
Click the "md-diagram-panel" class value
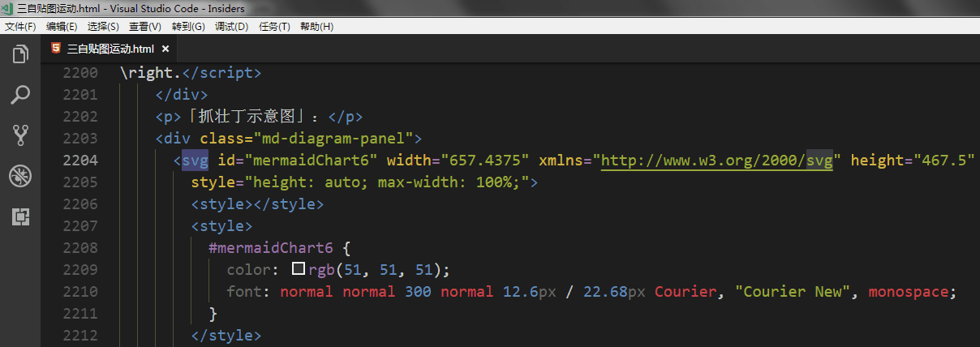click(x=333, y=138)
